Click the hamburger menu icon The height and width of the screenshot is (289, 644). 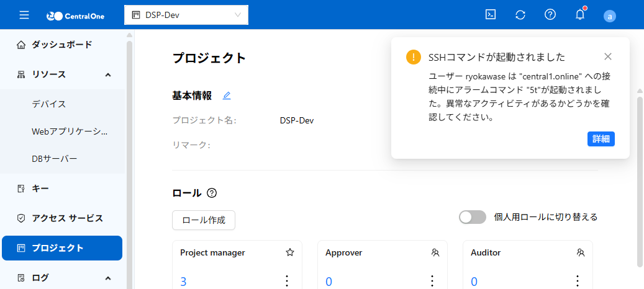24,15
